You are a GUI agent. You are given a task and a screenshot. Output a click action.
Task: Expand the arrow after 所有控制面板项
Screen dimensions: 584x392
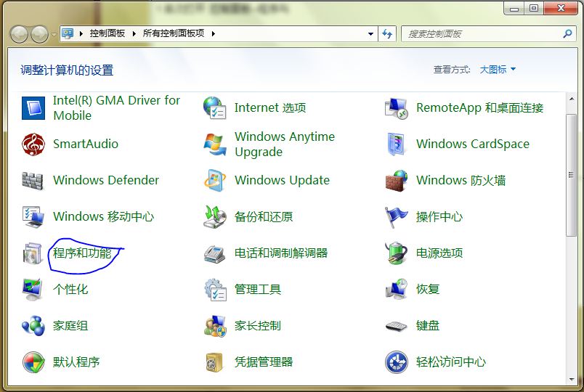pos(214,33)
